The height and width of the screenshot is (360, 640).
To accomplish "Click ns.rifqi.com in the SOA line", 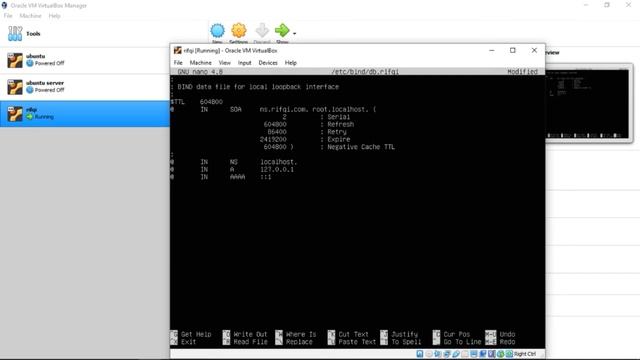I will coord(284,109).
